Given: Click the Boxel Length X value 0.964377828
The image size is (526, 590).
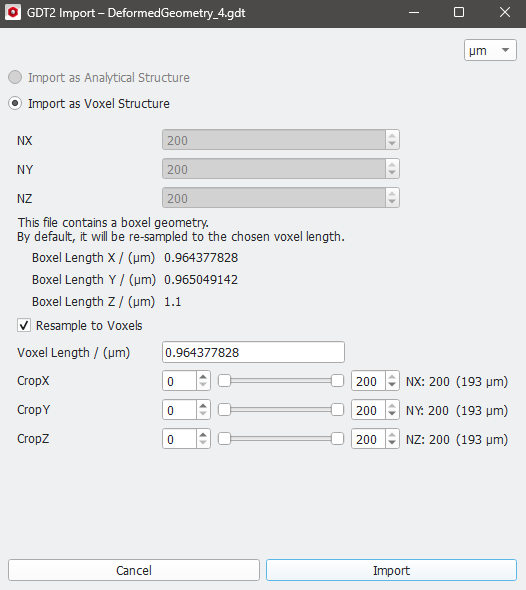Looking at the screenshot, I should click(x=201, y=258).
